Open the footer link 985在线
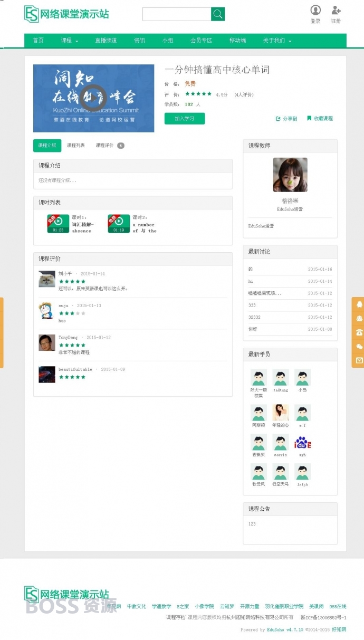364x640 pixels. (338, 607)
